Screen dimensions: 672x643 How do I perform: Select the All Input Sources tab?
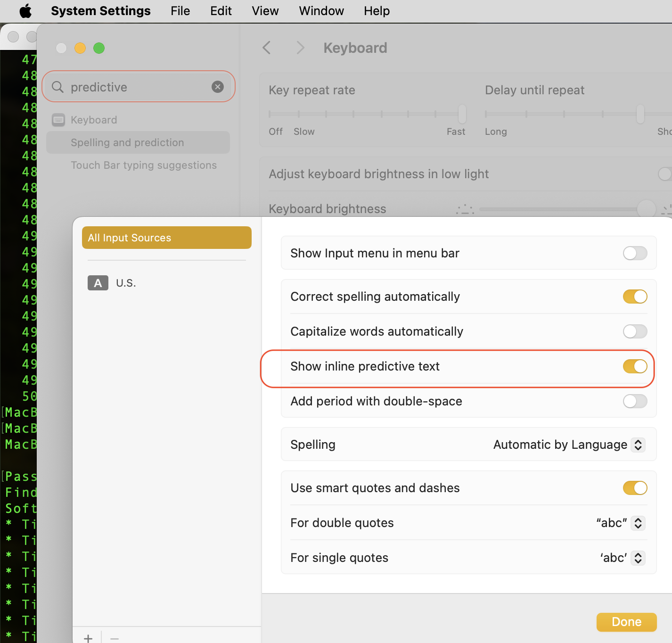(166, 238)
